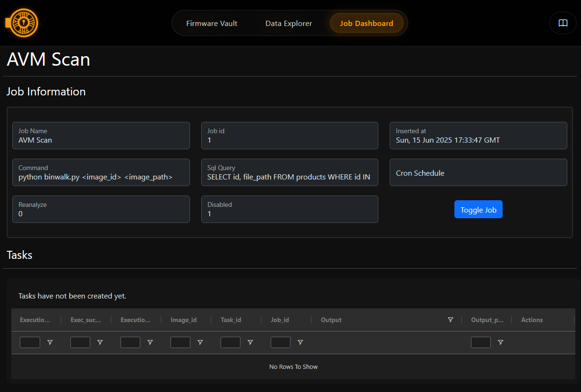Viewport: 581px width, 392px height.
Task: Click the Inserted at field
Action: (478, 136)
